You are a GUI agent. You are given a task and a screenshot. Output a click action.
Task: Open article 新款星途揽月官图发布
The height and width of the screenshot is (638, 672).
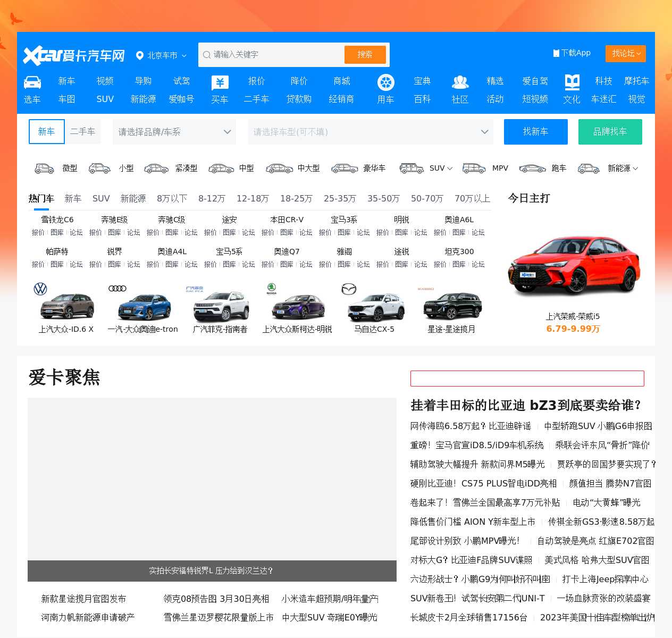tap(83, 599)
